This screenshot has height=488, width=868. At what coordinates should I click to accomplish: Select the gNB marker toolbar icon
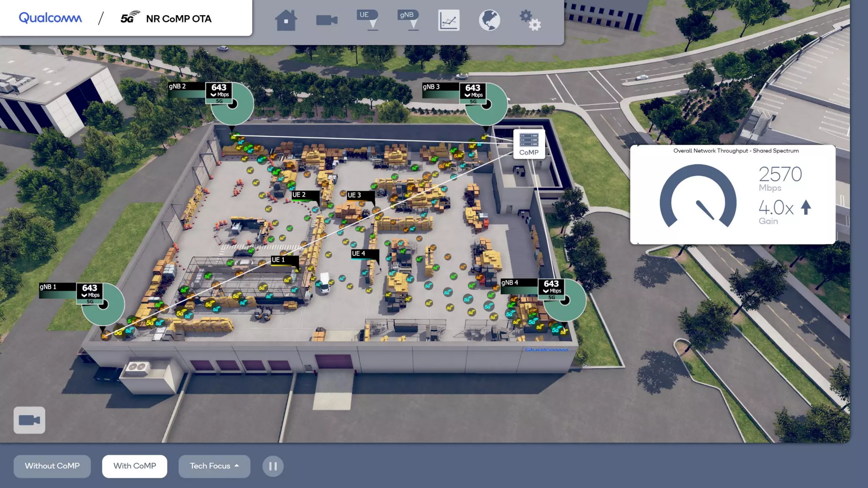coord(409,20)
